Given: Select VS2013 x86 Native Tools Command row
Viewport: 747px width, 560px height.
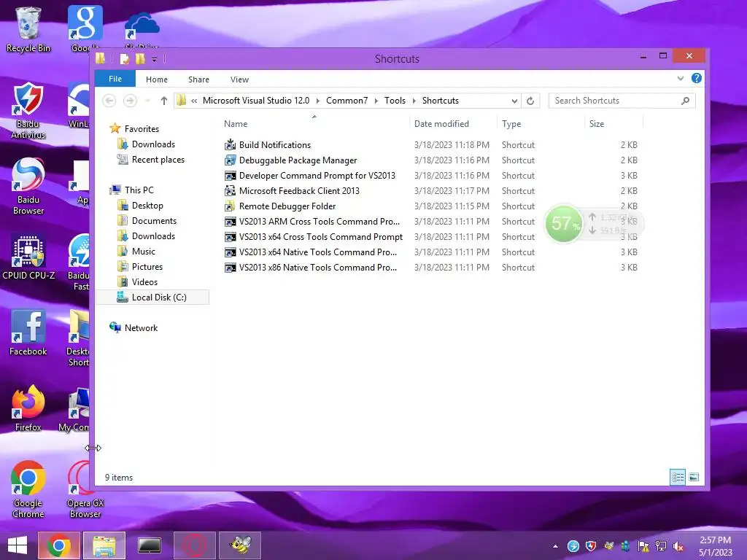Looking at the screenshot, I should (x=431, y=268).
